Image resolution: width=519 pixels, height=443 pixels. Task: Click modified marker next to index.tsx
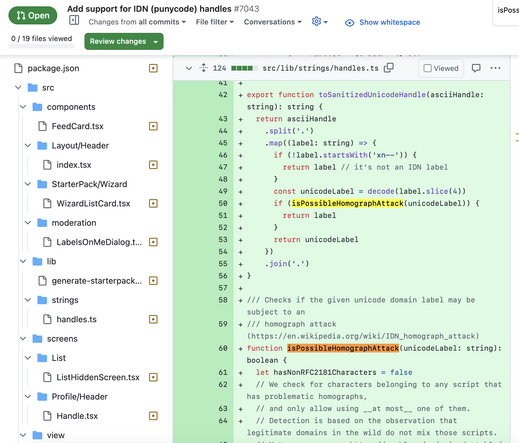click(x=153, y=165)
